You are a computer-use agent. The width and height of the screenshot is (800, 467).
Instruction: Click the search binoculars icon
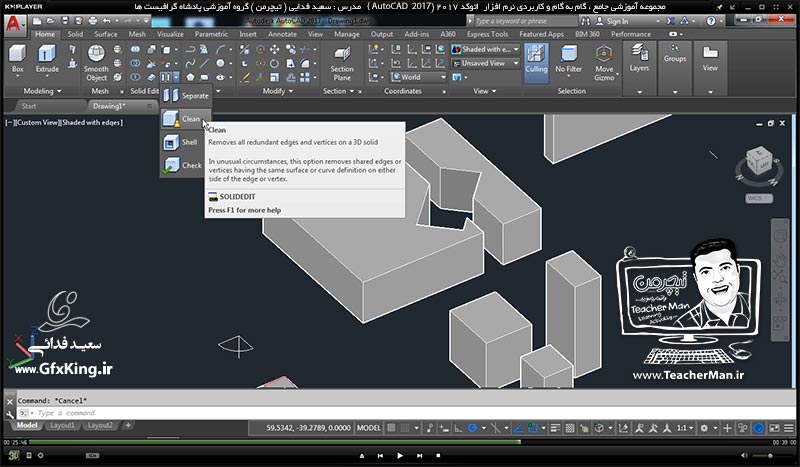(x=585, y=21)
